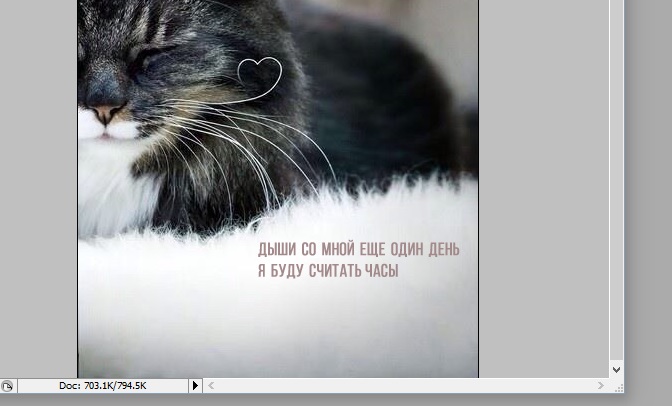Click the vertical scrollbar down arrow
The width and height of the screenshot is (672, 406).
(x=616, y=370)
